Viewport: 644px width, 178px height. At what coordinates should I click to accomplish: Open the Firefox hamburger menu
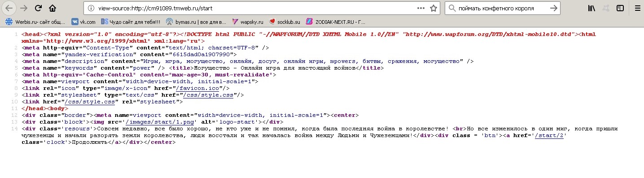(637, 8)
